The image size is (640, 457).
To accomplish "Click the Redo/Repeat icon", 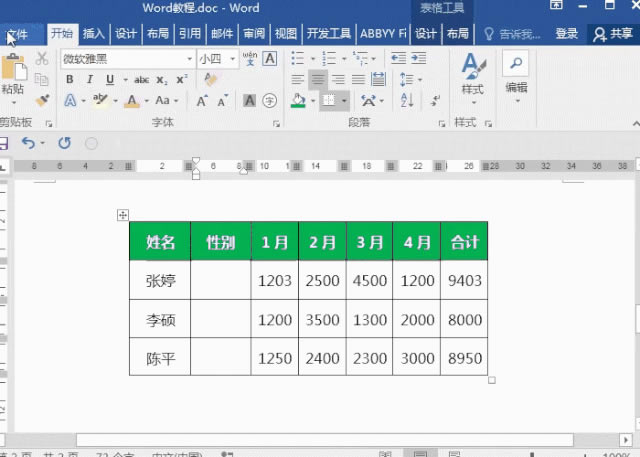I will pos(64,143).
